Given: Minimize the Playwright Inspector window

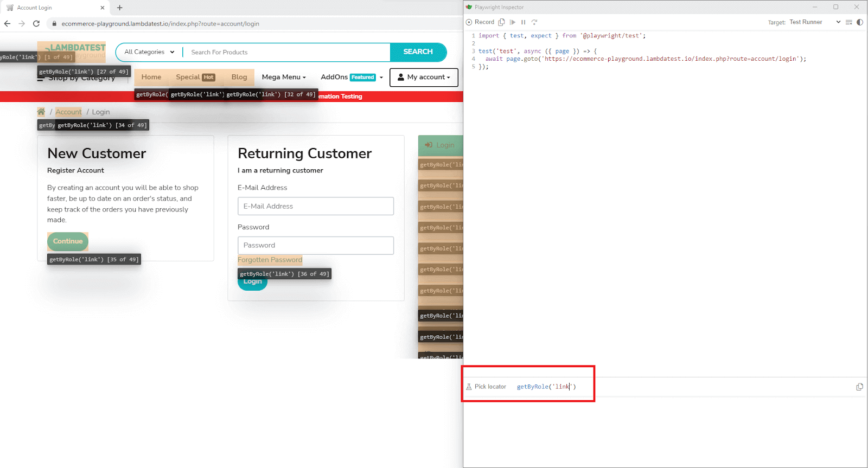Looking at the screenshot, I should (x=815, y=7).
